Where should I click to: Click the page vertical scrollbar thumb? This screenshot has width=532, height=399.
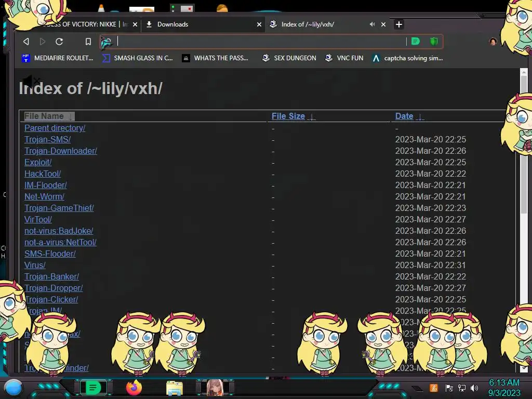click(524, 144)
